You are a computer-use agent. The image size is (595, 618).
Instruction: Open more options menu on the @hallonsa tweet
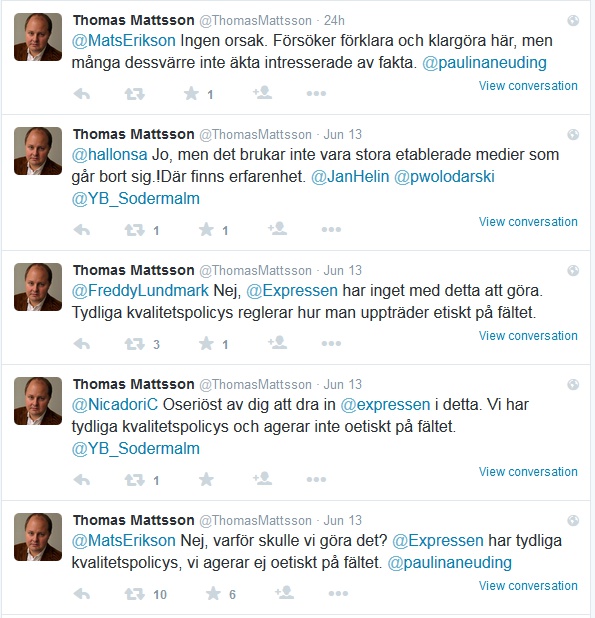(331, 229)
